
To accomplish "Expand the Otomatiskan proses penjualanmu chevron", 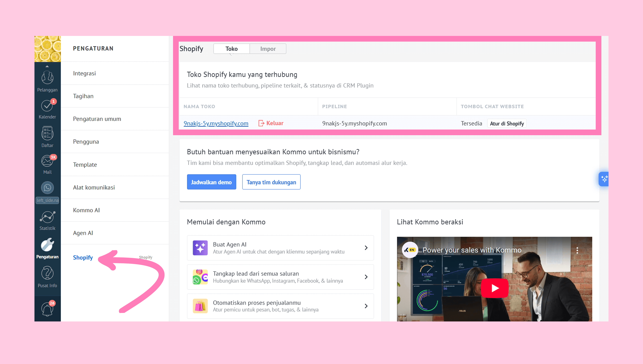I will (x=366, y=306).
